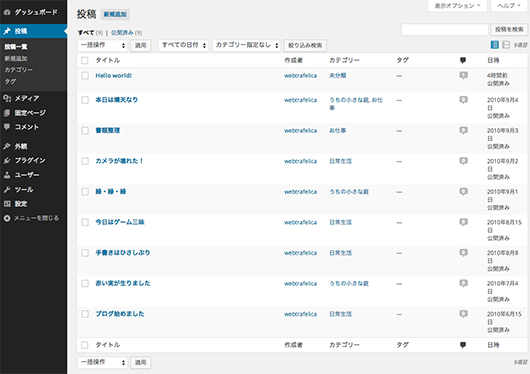Show すべて posts filter

86,33
